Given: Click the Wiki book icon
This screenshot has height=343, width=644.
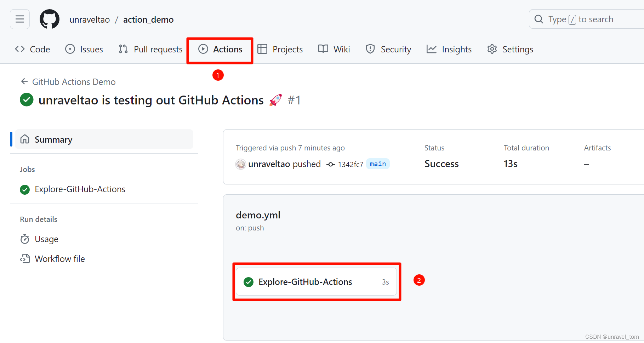Looking at the screenshot, I should click(323, 49).
